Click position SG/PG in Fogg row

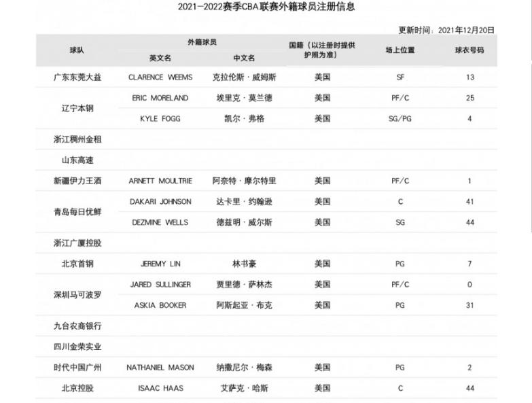400,119
